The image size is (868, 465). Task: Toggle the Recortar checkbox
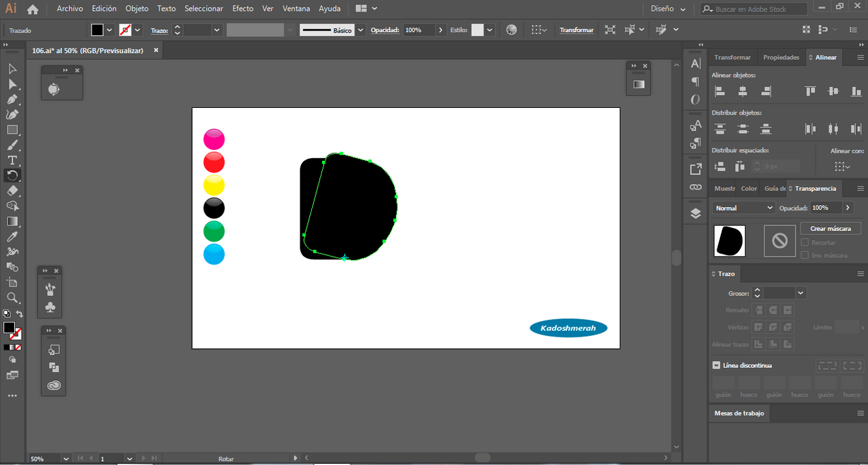click(804, 242)
